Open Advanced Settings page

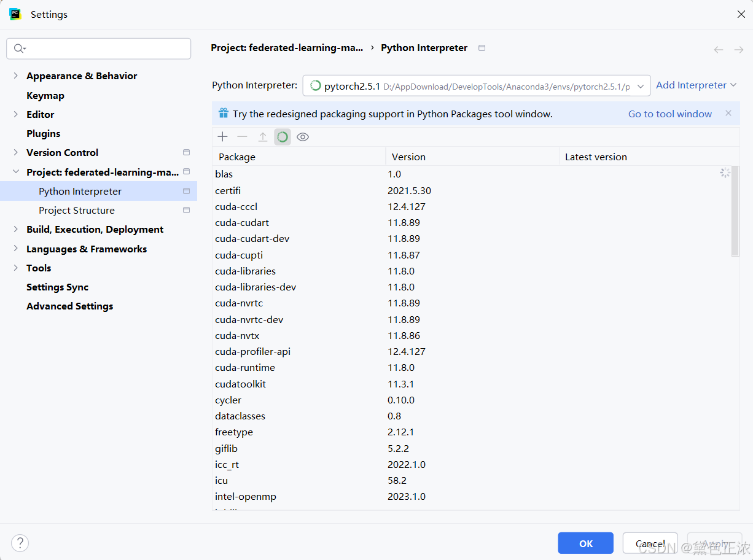70,306
